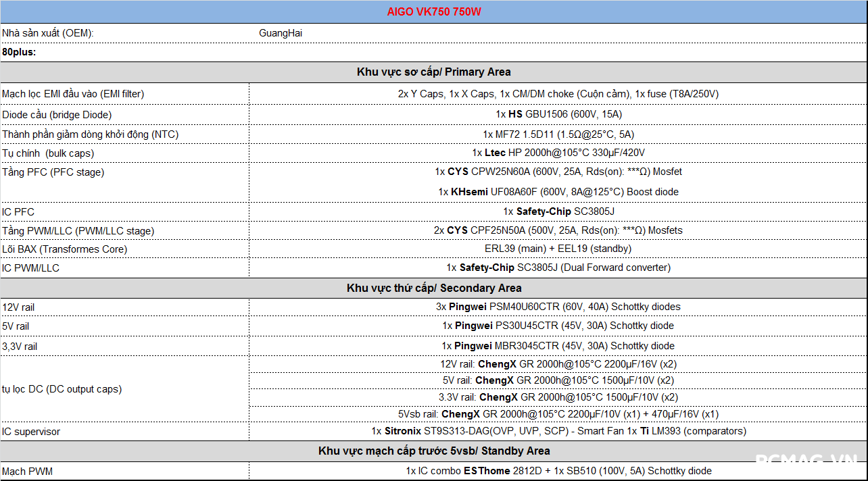
Task: Select the Sitronix ST9S313-DAG supervisor value
Action: [x=558, y=431]
